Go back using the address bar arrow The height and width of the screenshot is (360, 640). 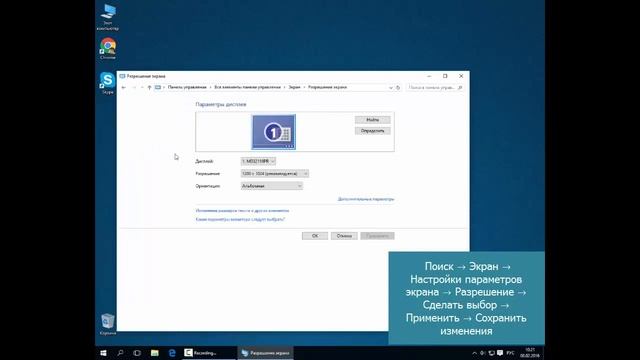124,87
